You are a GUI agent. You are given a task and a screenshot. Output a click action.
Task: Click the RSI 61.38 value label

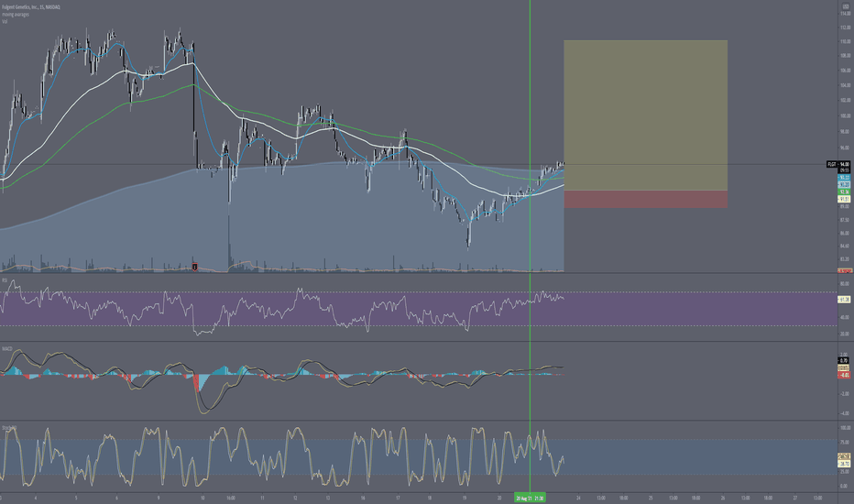point(844,300)
